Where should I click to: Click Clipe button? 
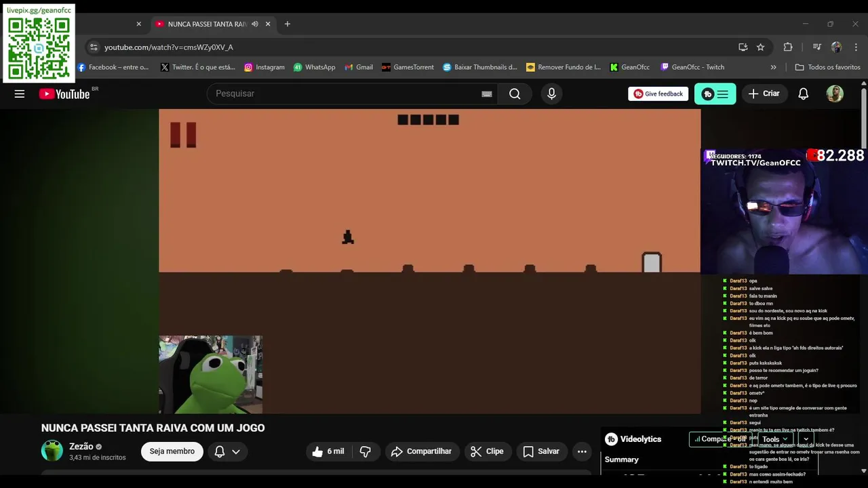tap(488, 451)
